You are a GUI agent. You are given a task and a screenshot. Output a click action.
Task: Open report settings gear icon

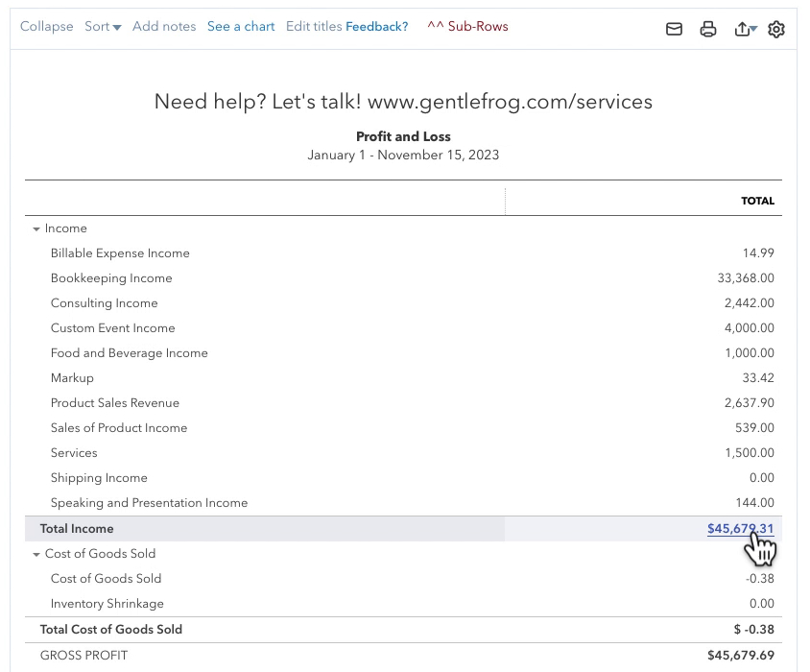[x=775, y=29]
